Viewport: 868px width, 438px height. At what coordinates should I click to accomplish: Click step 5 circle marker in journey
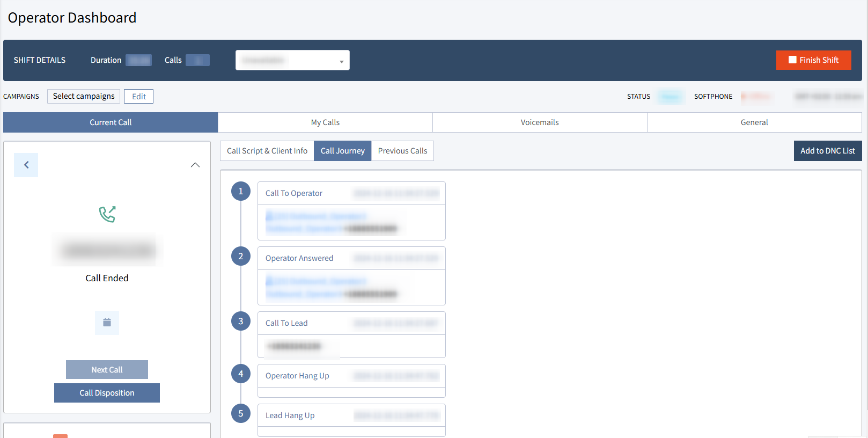(240, 413)
